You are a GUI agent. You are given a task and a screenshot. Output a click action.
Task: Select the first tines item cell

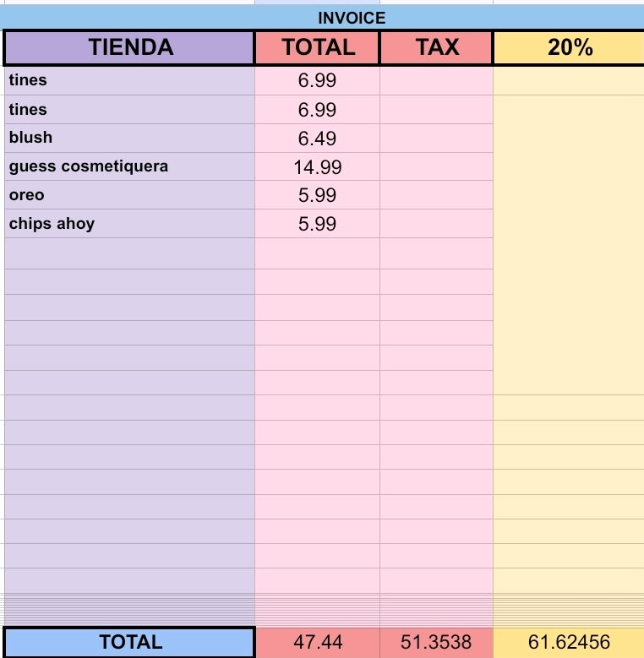click(x=129, y=80)
